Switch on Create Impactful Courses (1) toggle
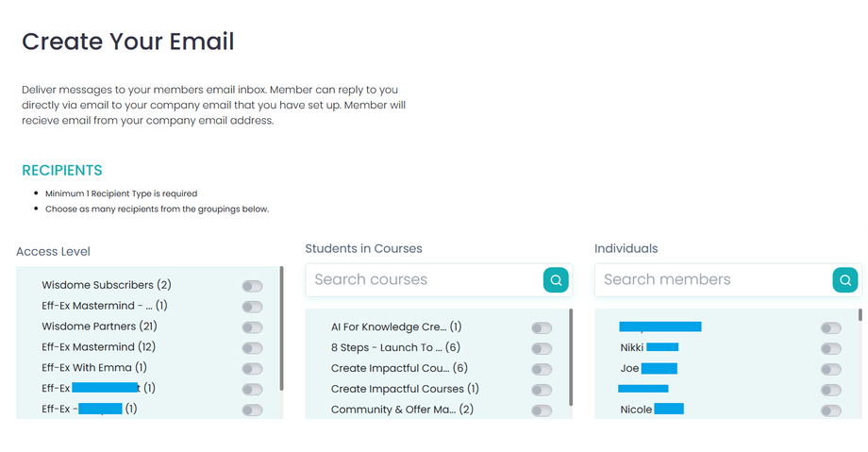The image size is (868, 452). tap(542, 390)
